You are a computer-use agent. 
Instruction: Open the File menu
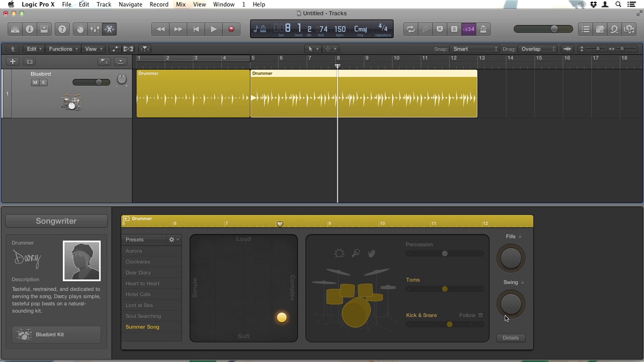[x=66, y=5]
